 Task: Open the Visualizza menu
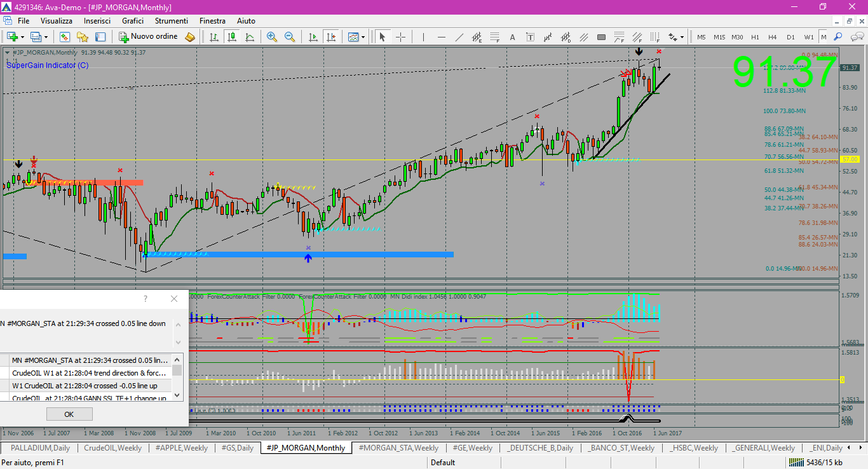[x=57, y=21]
